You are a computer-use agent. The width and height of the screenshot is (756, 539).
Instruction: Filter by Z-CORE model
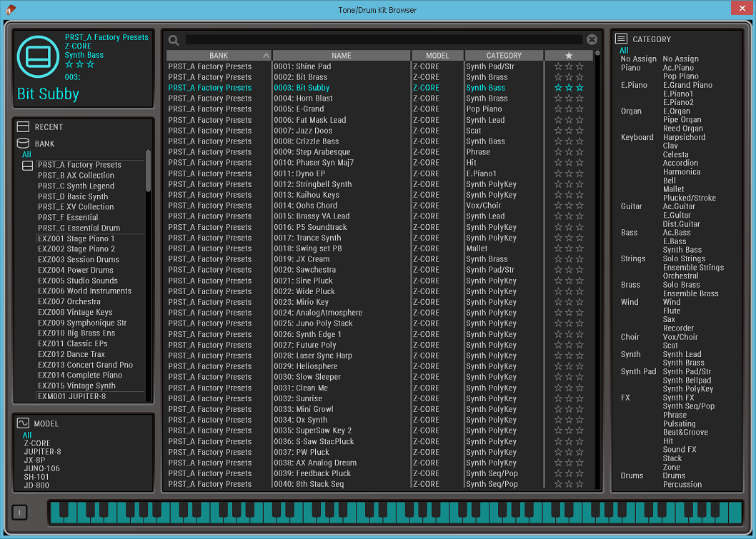(37, 443)
